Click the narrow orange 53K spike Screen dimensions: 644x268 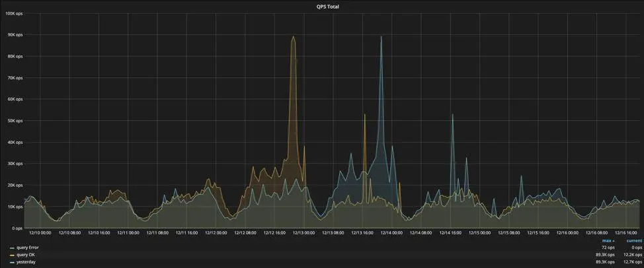364,116
